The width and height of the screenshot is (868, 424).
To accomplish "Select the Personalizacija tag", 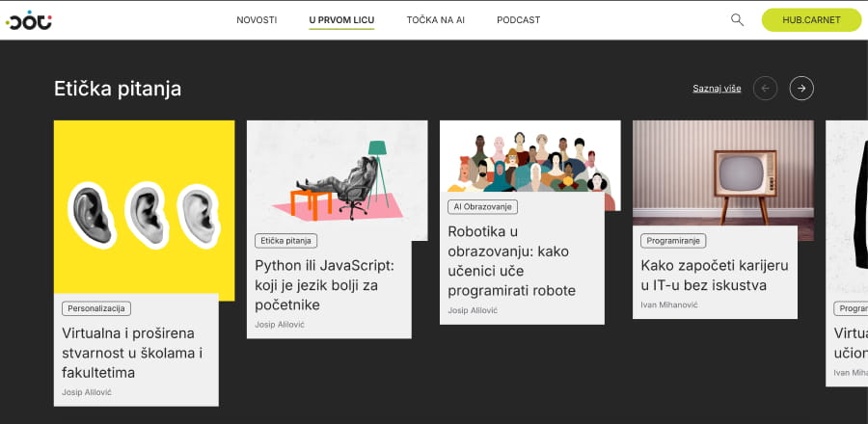I will tap(96, 308).
